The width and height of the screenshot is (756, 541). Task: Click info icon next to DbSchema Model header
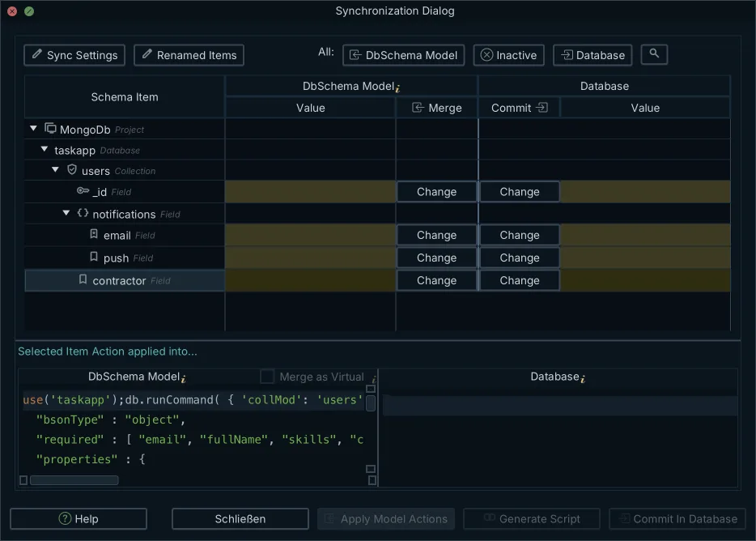click(x=397, y=88)
